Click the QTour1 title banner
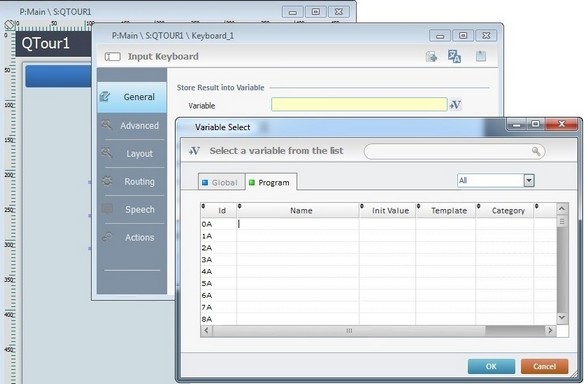This screenshot has height=384, width=584. tap(53, 44)
